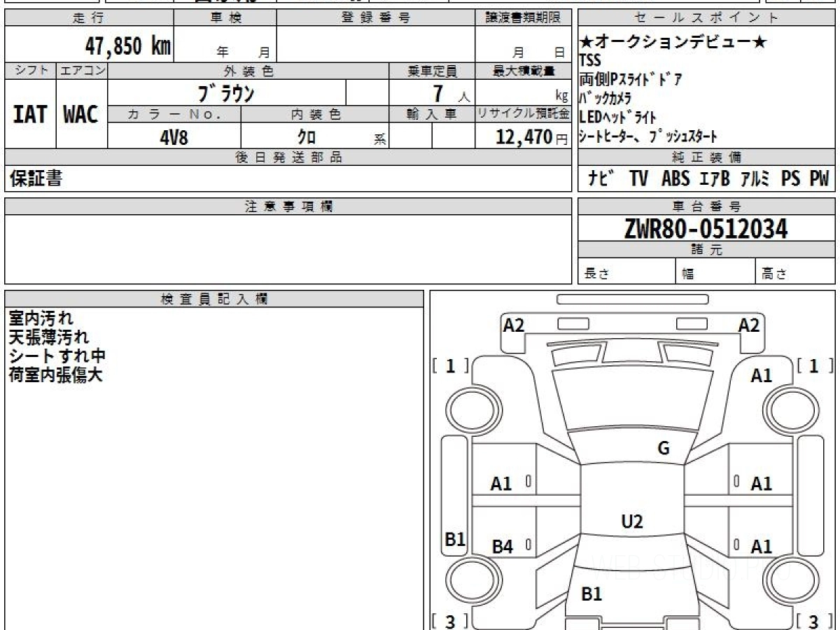Select the A2 mark at top-left bumper corner

[x=514, y=325]
